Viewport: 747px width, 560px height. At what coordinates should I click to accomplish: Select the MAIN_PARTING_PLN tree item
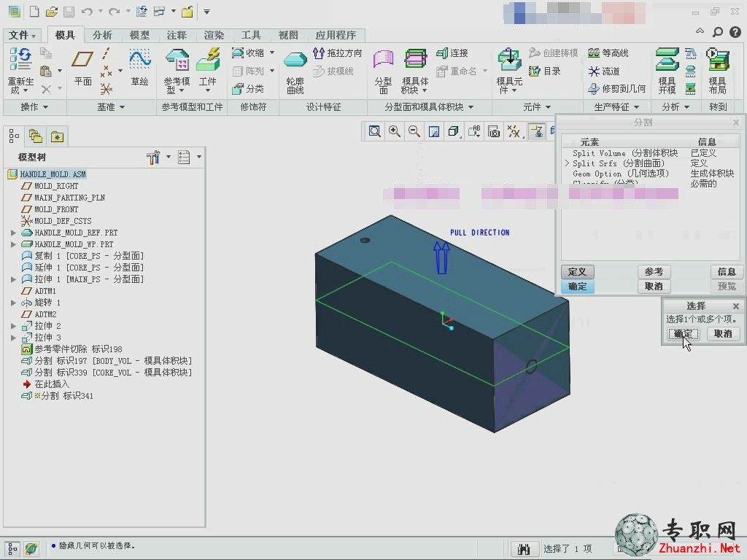point(63,198)
